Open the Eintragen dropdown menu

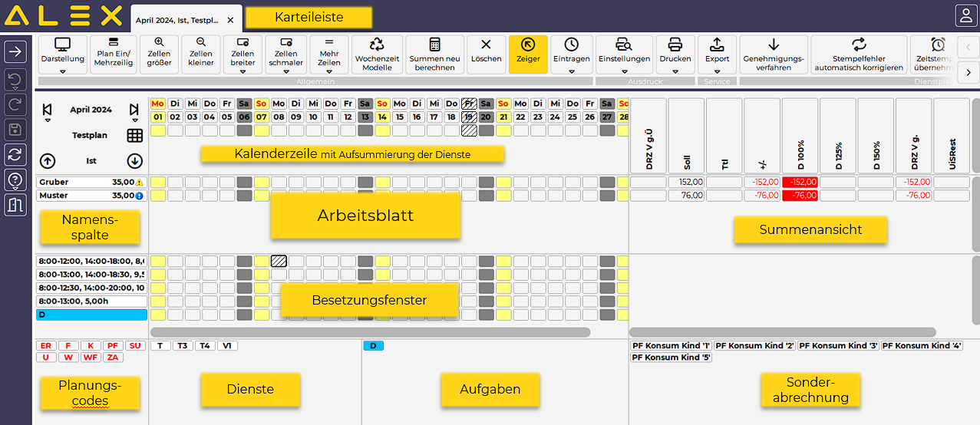click(571, 71)
